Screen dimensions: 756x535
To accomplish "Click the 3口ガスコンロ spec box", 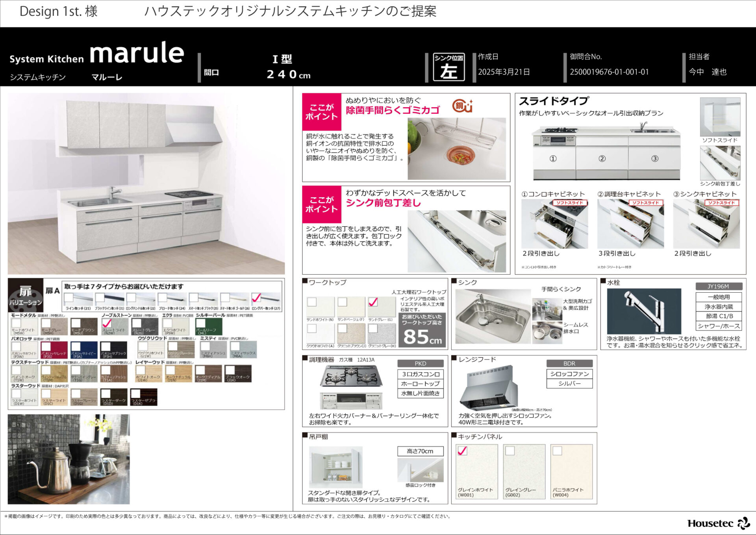I will pyautogui.click(x=420, y=374).
